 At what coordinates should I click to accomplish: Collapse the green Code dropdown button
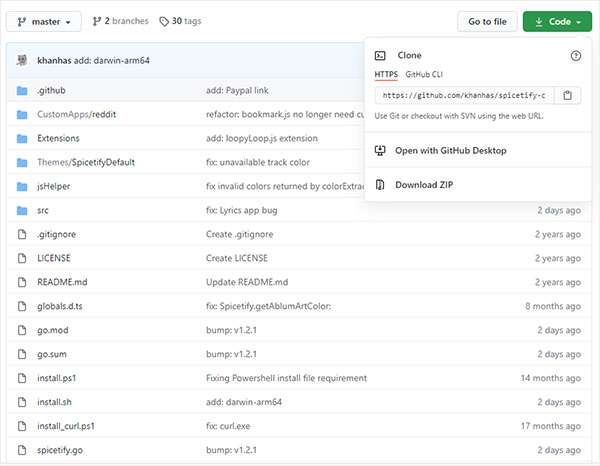point(557,21)
